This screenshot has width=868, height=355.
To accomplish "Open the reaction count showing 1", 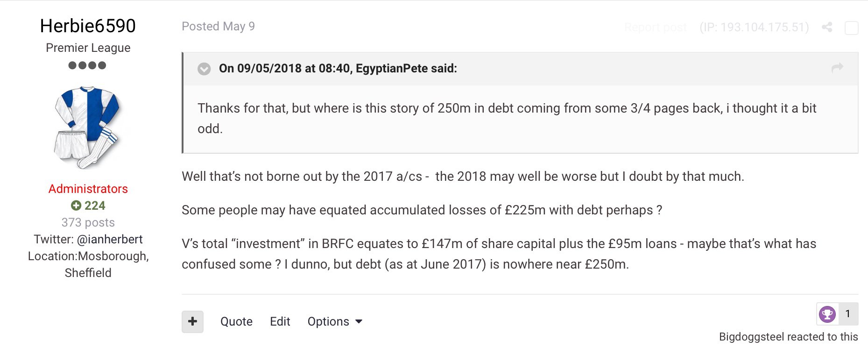I will (x=847, y=314).
